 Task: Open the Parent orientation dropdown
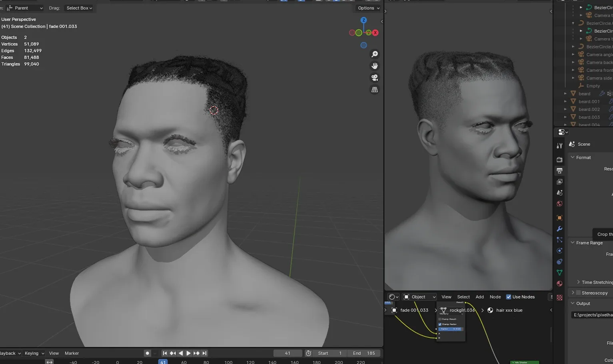pyautogui.click(x=25, y=8)
